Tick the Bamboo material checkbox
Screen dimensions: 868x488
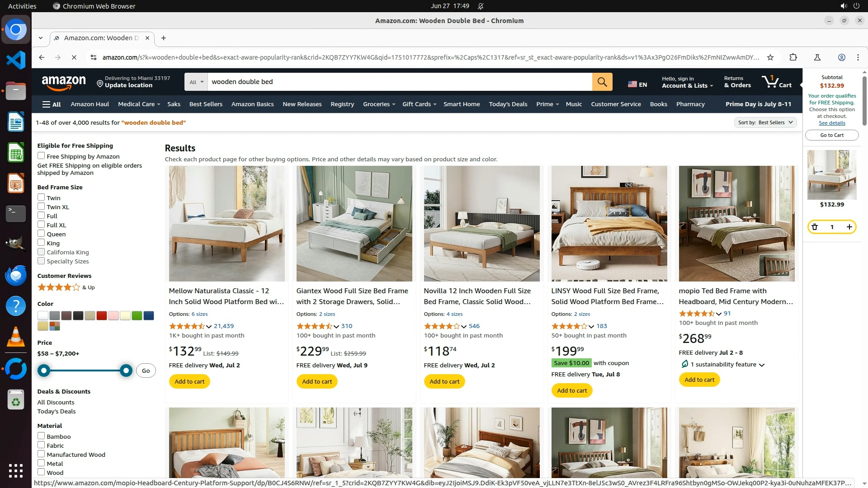tap(41, 436)
